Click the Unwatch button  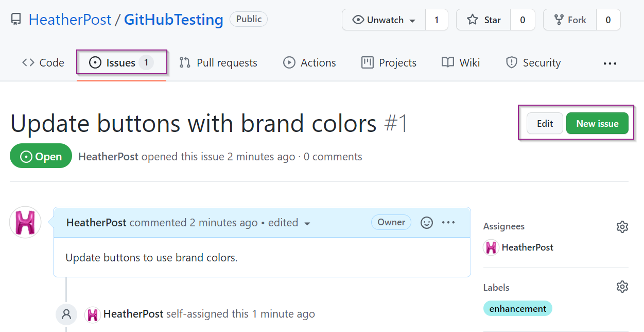[x=384, y=20]
